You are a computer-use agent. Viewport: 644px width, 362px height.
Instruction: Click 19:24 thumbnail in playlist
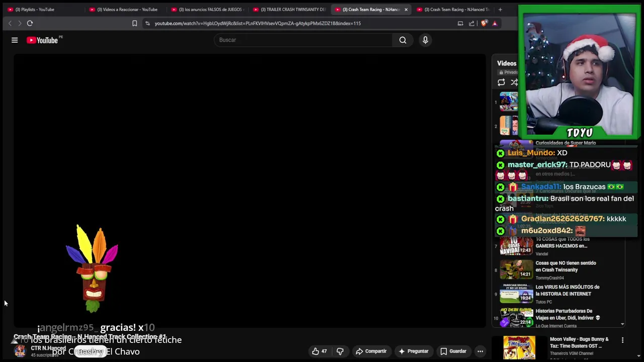516,294
